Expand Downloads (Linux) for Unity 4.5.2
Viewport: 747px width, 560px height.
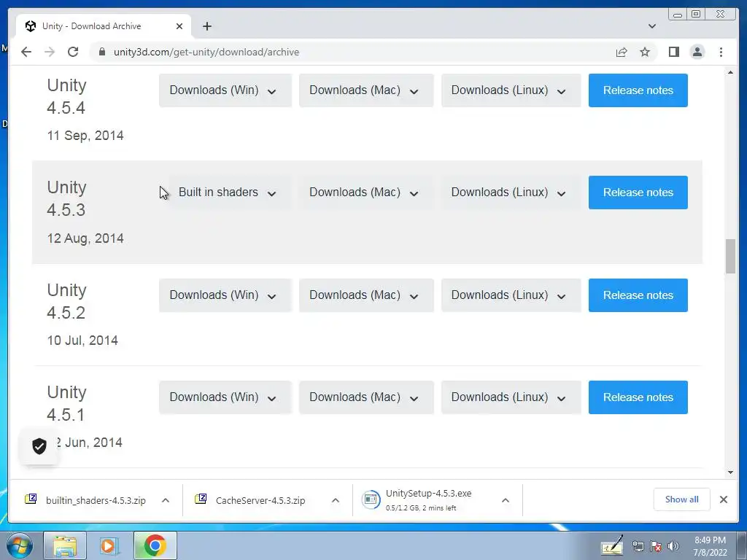(511, 295)
